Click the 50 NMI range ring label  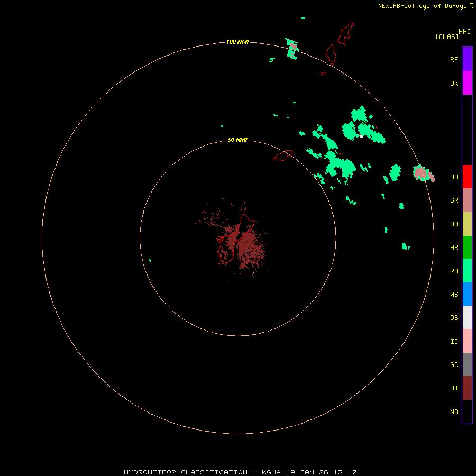click(x=237, y=140)
